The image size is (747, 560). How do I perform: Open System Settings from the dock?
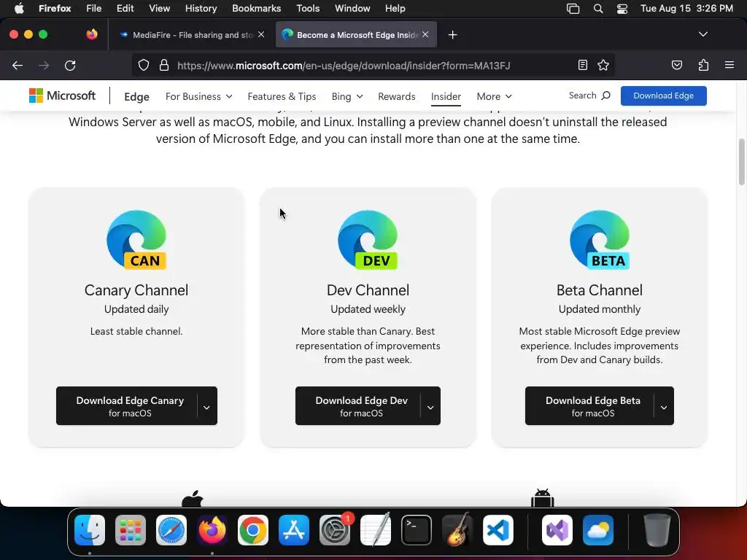pyautogui.click(x=335, y=530)
